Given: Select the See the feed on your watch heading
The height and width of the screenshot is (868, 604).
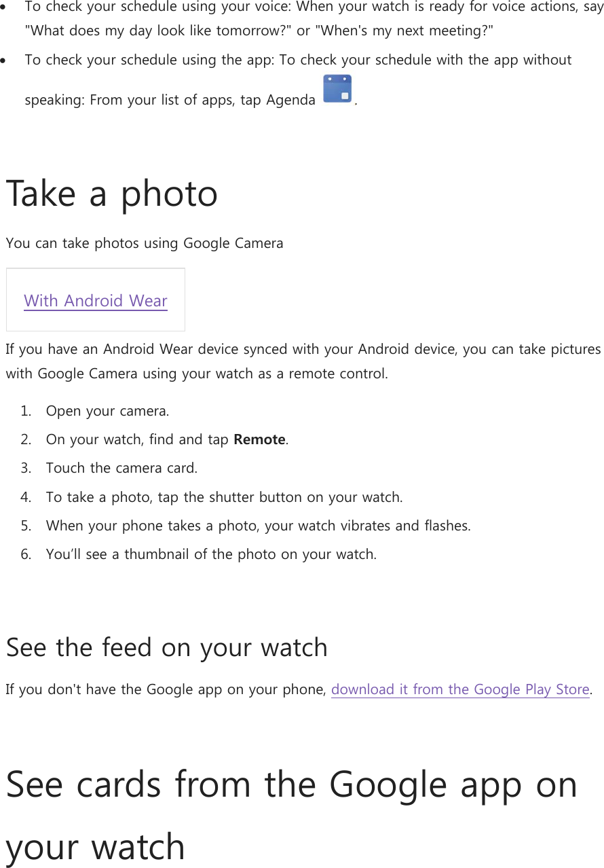Looking at the screenshot, I should [x=166, y=647].
